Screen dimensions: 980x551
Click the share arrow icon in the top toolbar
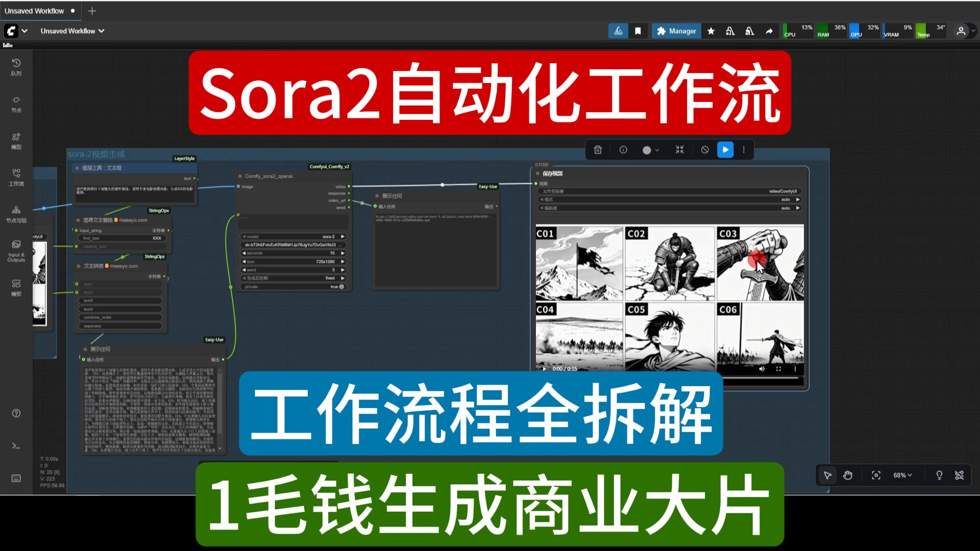pyautogui.click(x=769, y=31)
